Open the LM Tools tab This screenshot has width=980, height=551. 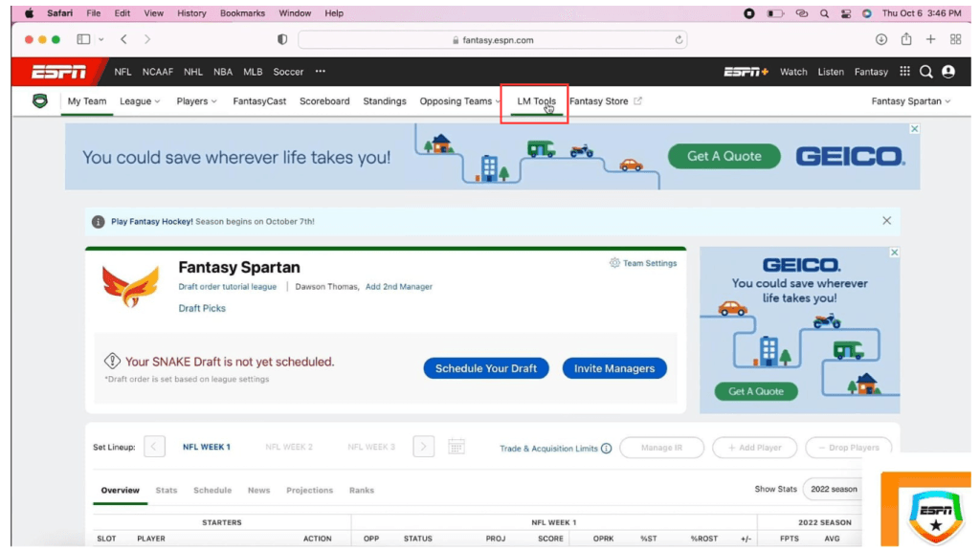pos(536,101)
